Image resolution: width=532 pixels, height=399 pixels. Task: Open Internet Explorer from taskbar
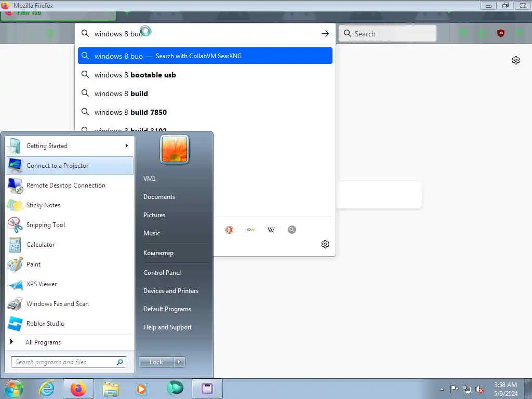tap(46, 389)
